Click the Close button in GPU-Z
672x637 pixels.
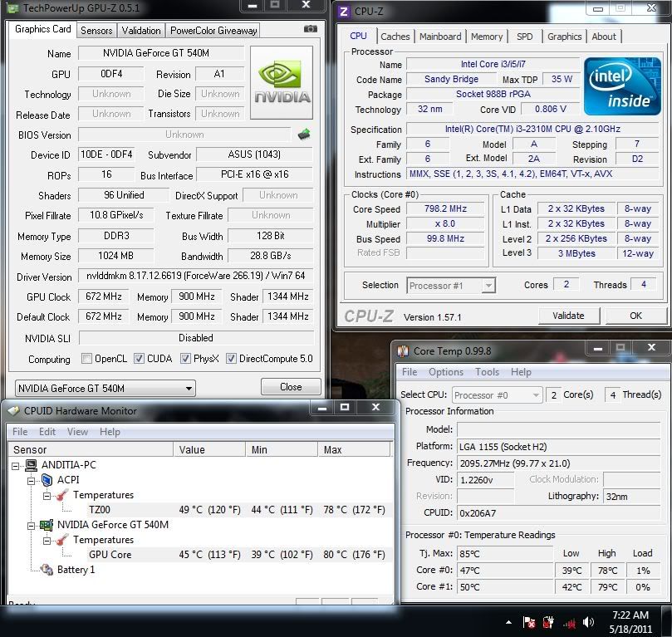291,387
